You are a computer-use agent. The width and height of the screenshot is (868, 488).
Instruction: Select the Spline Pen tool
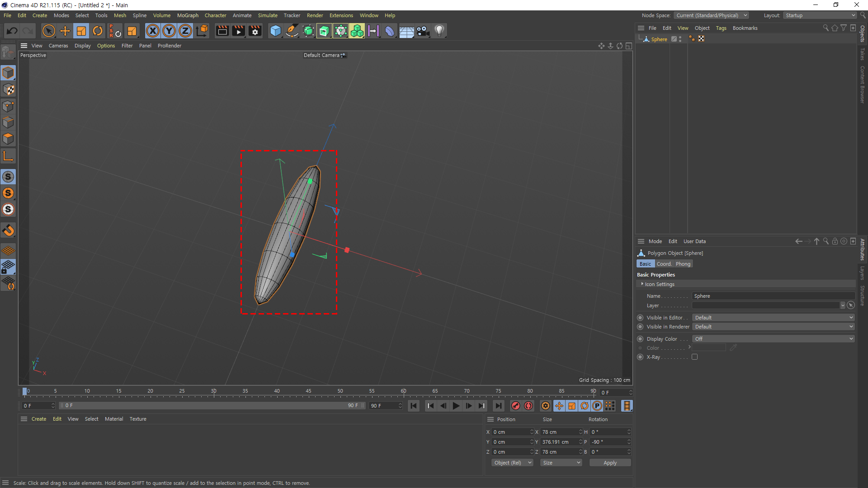292,31
